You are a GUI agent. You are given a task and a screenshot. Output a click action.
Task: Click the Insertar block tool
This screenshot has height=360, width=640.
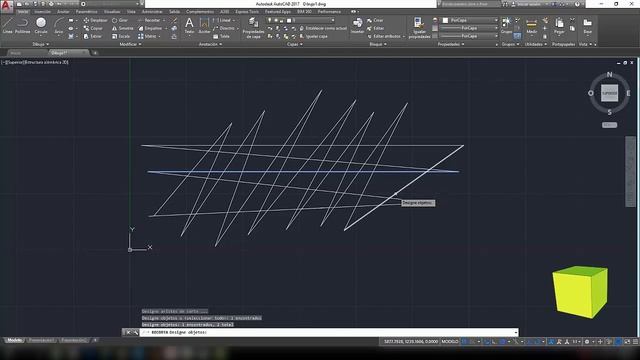357,25
